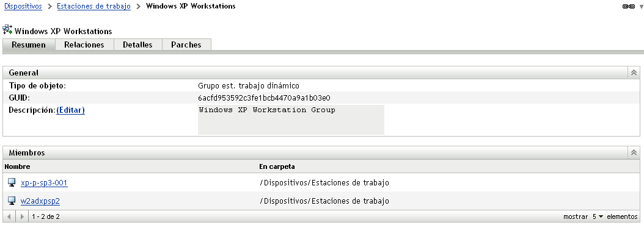Go to previous page of members
This screenshot has height=225, width=644.
pyautogui.click(x=9, y=216)
